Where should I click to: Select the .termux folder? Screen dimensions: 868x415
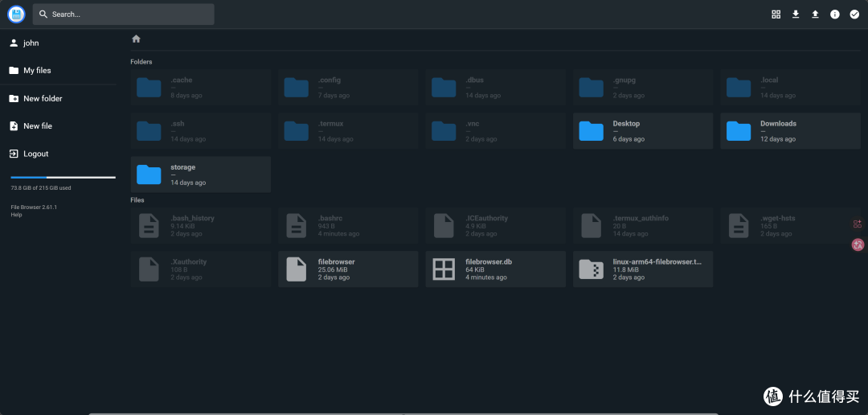348,131
